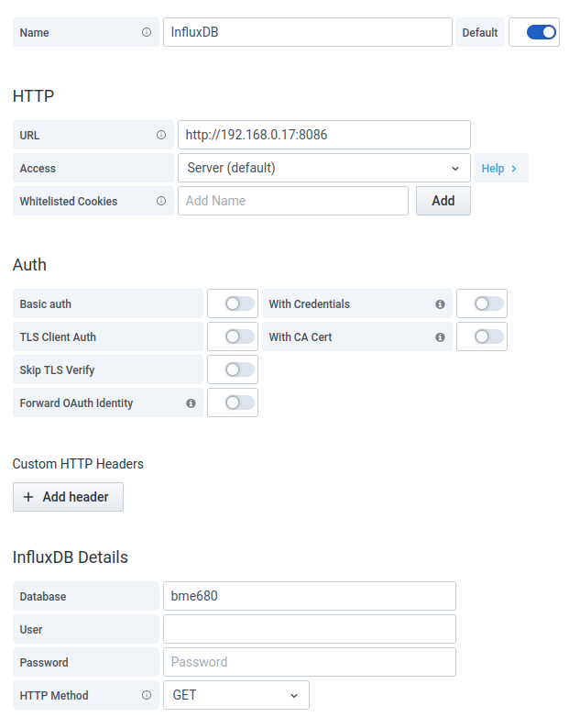The height and width of the screenshot is (728, 580).
Task: Click the Whitelisted Cookies info icon
Action: tap(161, 201)
